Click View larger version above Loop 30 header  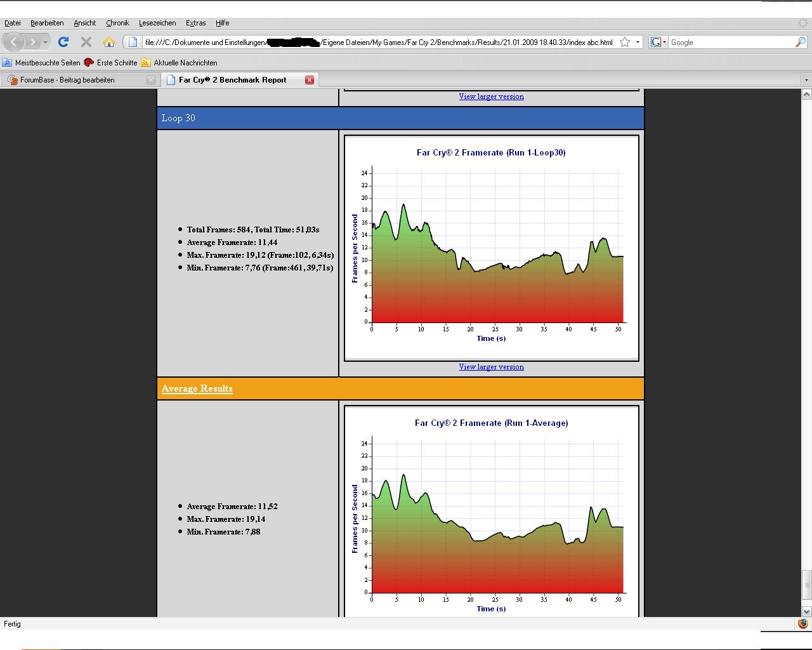coord(492,96)
